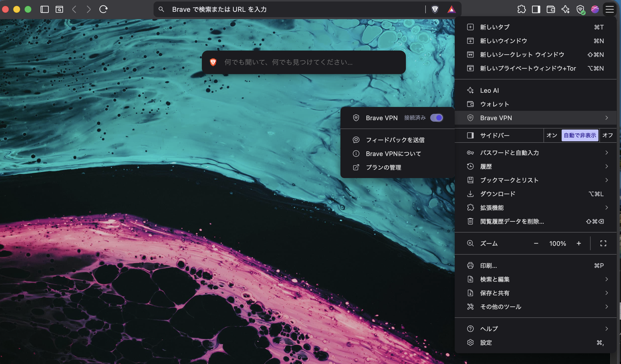This screenshot has width=621, height=364.
Task: Open the tab search icon
Action: [x=59, y=9]
